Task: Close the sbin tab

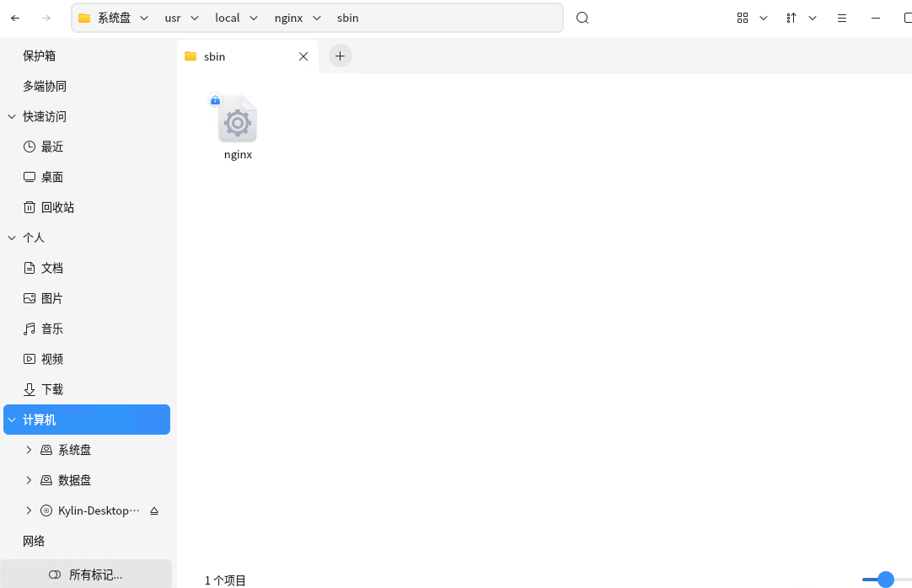Action: point(303,56)
